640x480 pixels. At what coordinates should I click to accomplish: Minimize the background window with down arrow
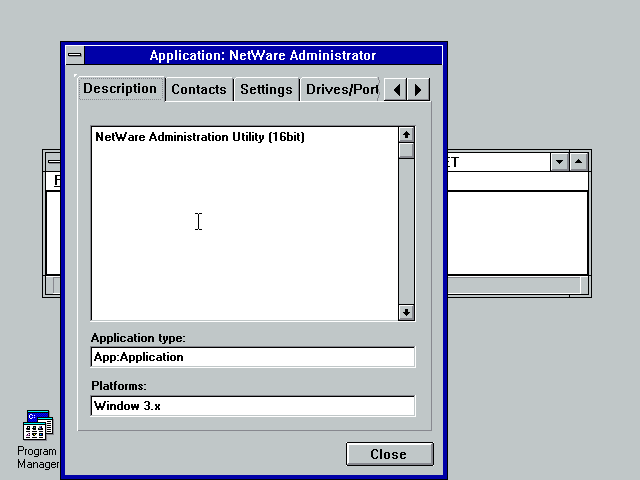(559, 162)
